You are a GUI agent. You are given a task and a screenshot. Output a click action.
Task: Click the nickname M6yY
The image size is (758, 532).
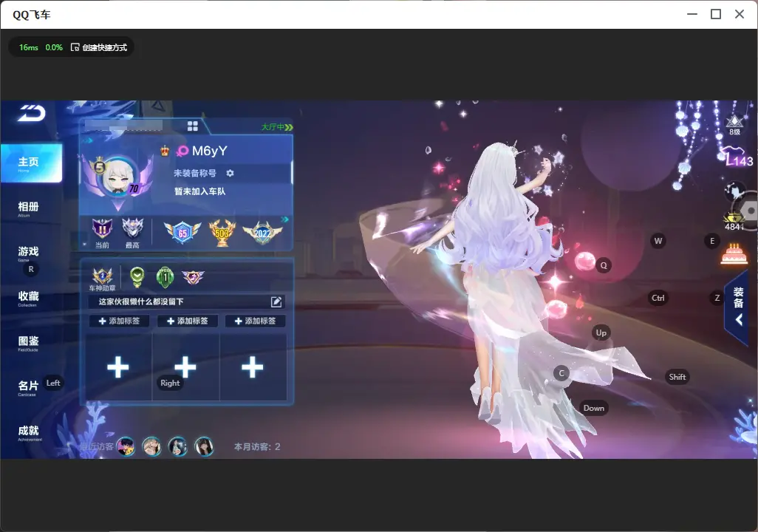click(209, 151)
